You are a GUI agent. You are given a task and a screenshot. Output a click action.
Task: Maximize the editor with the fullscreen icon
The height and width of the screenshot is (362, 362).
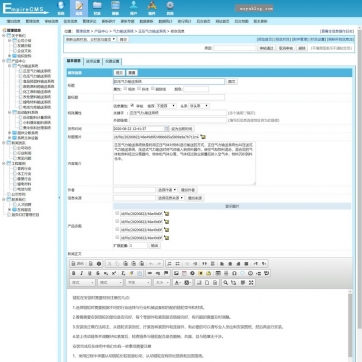[251, 283]
